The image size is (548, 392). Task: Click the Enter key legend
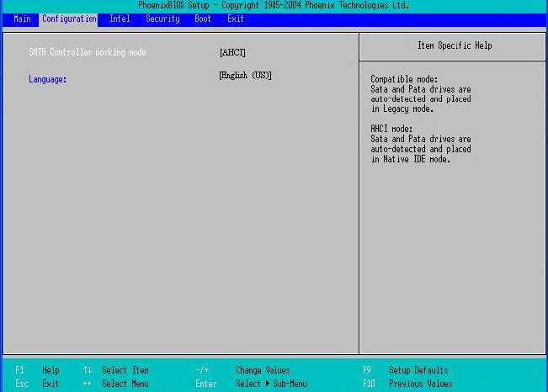point(206,384)
